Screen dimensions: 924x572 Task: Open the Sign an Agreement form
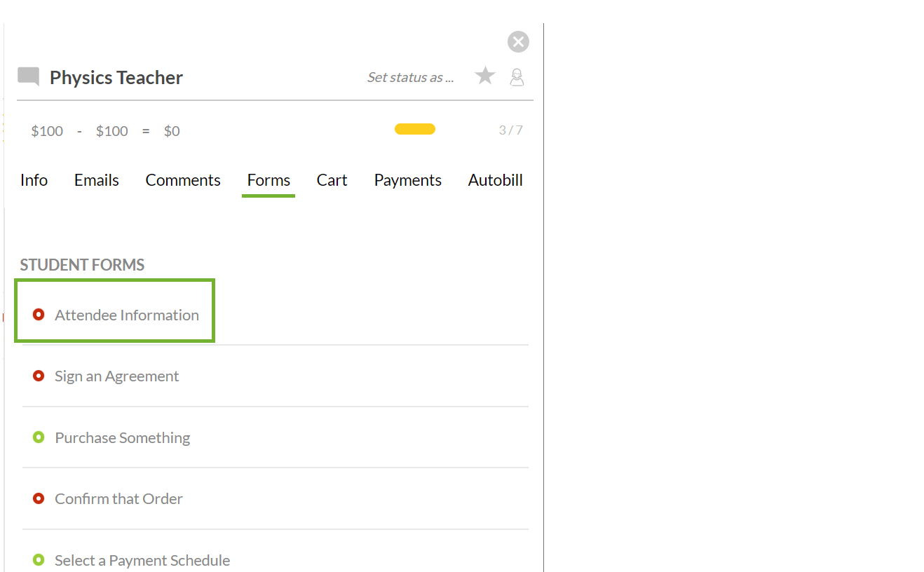[x=117, y=376]
